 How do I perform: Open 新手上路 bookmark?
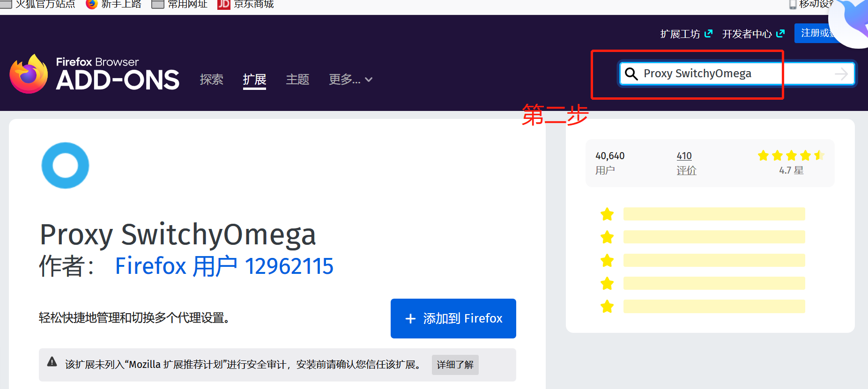click(x=114, y=4)
